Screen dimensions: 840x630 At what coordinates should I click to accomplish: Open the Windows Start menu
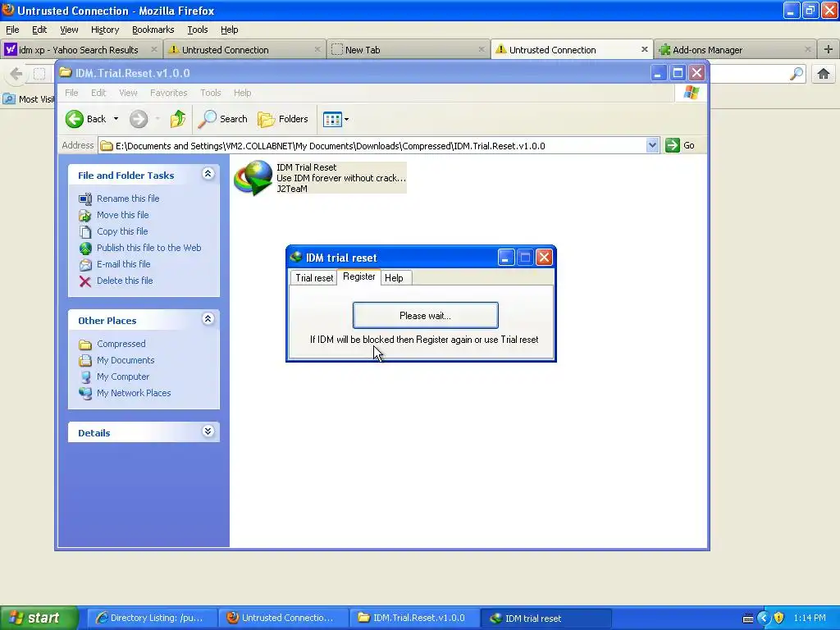pos(39,618)
